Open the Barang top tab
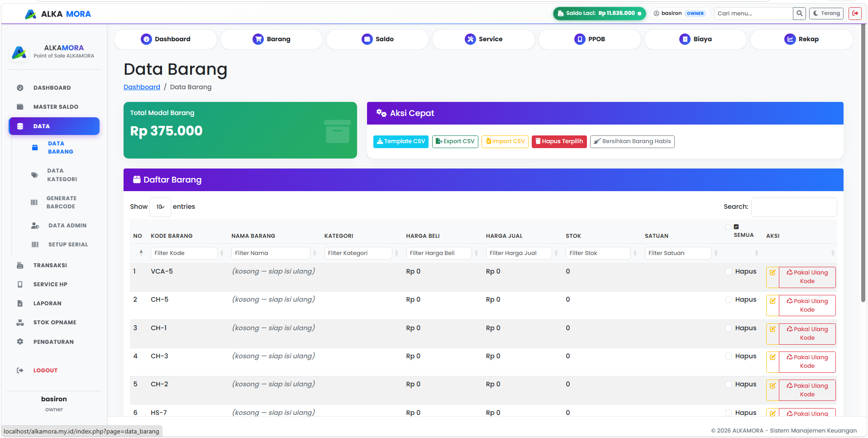Image resolution: width=868 pixels, height=438 pixels. pos(271,39)
